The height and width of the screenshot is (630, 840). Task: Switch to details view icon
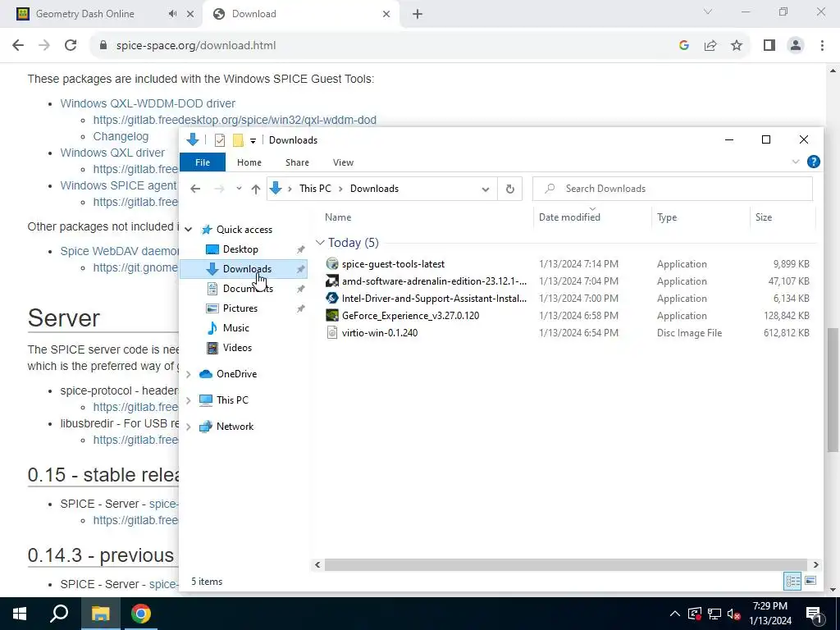coord(793,582)
